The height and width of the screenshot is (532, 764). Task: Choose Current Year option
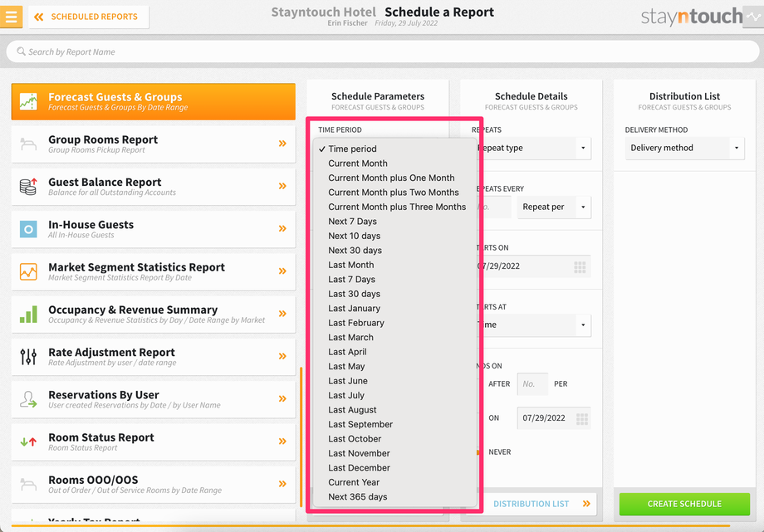click(394, 482)
